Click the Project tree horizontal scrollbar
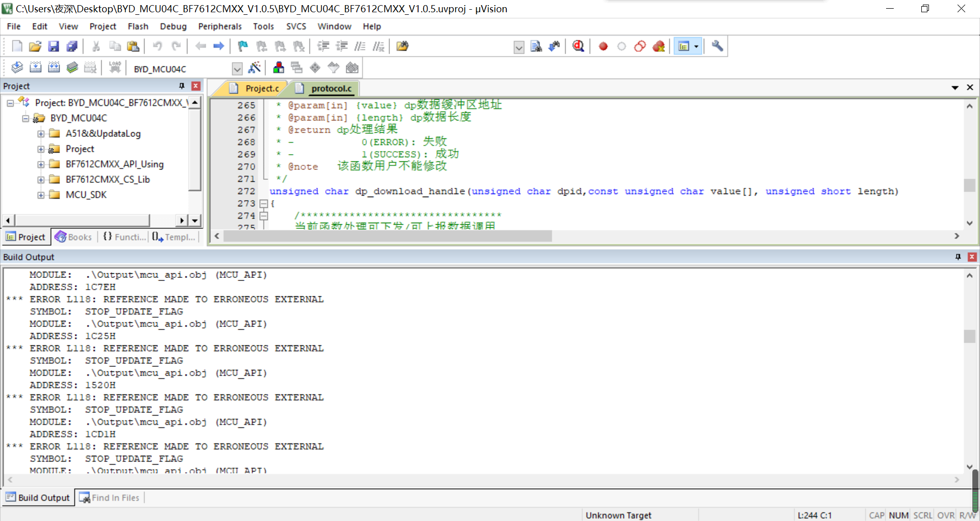980x521 pixels. point(82,221)
